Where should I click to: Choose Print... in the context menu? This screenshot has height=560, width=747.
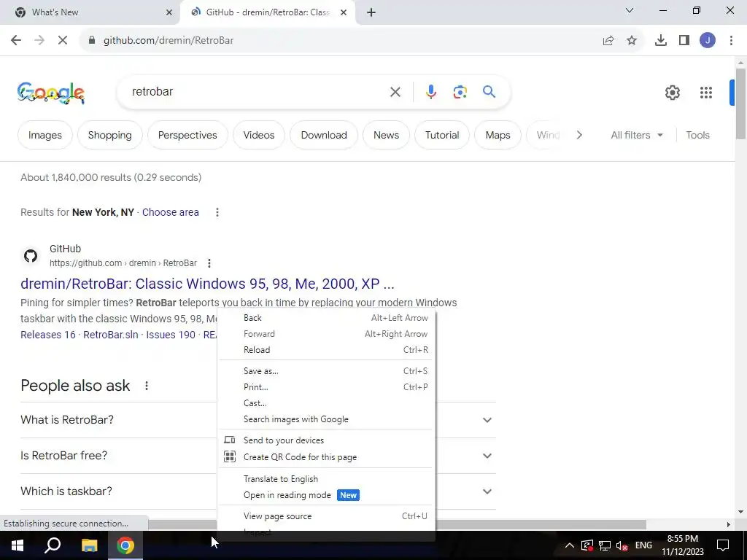coord(326,387)
